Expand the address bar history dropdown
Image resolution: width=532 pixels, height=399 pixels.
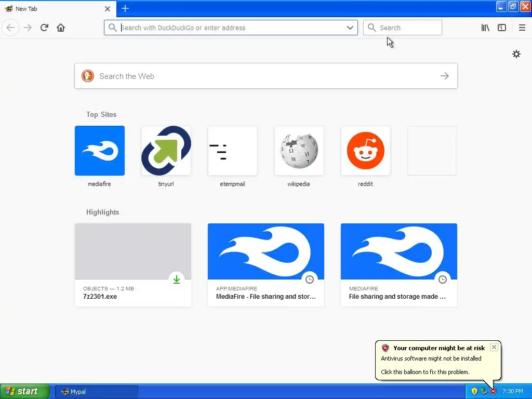click(x=350, y=28)
